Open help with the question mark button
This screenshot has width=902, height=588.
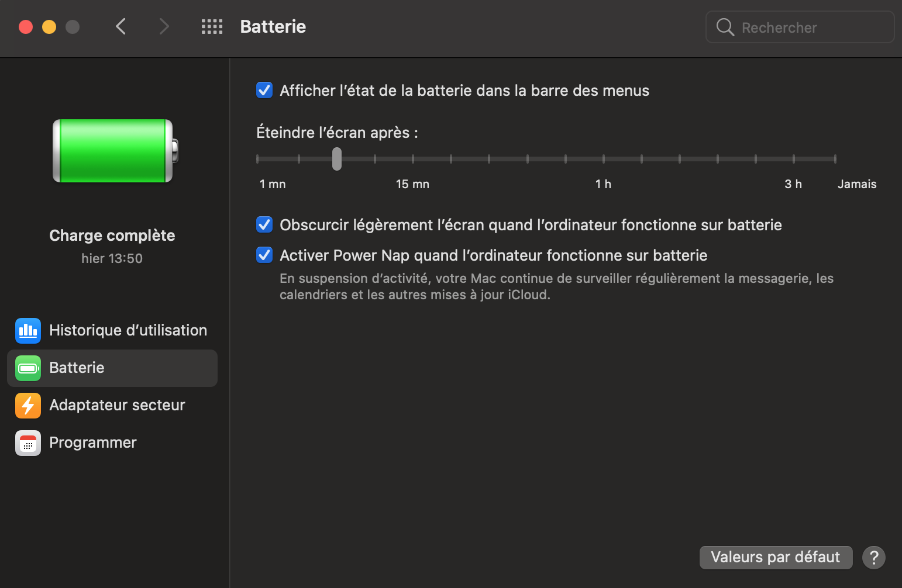coord(873,558)
